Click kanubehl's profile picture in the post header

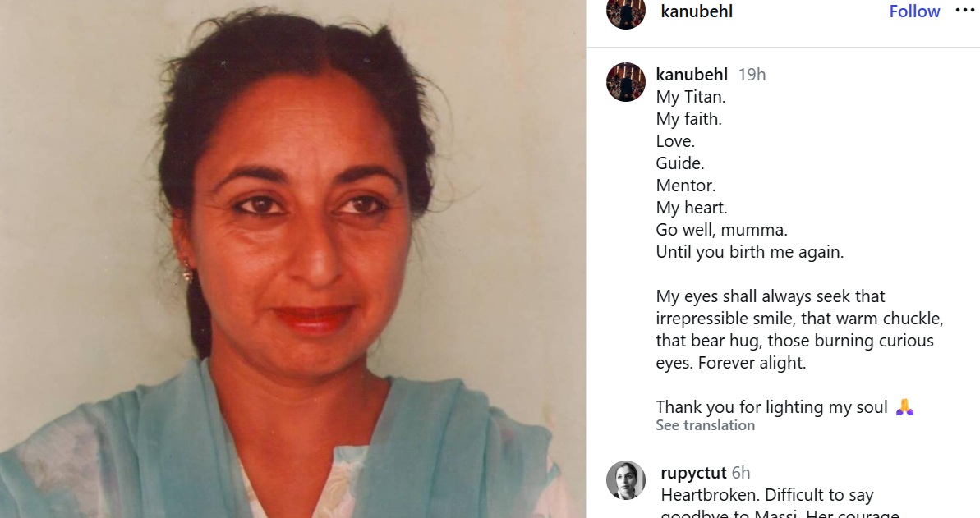click(626, 13)
